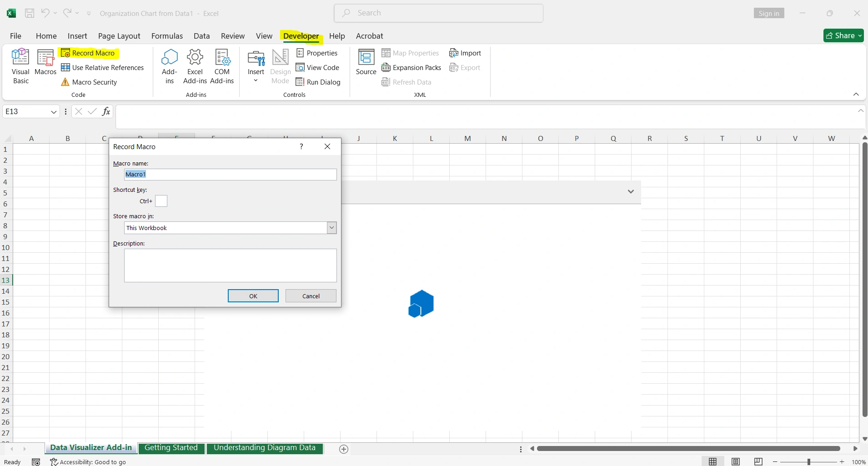
Task: Open the Getting Started sheet tab
Action: [171, 447]
